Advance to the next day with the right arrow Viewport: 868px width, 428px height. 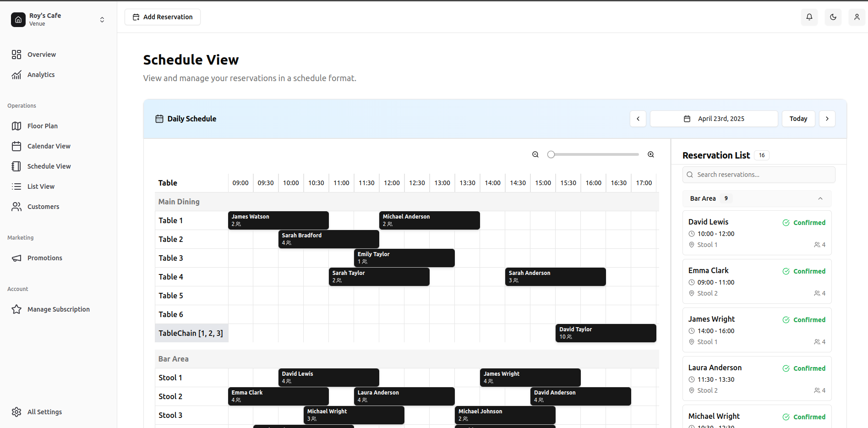click(x=827, y=118)
